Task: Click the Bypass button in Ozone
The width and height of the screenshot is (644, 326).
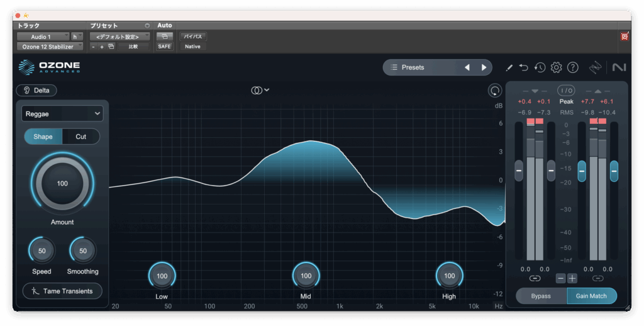Action: [x=541, y=296]
